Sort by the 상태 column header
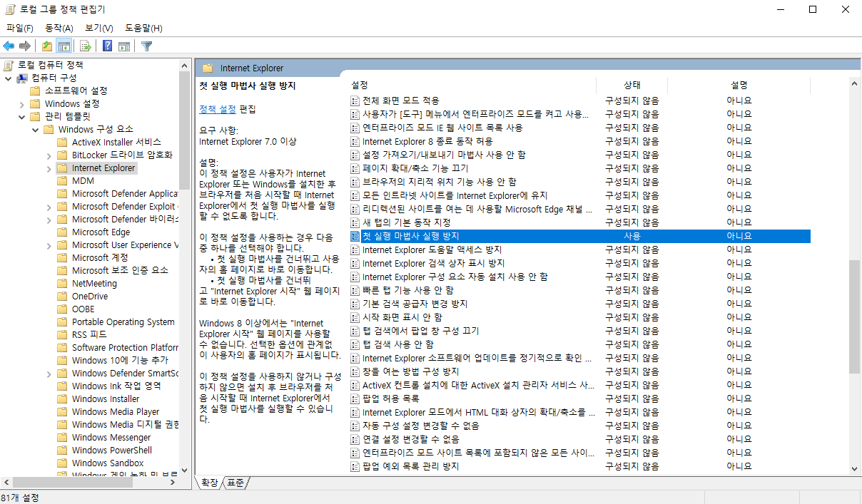The width and height of the screenshot is (862, 504). pyautogui.click(x=632, y=85)
